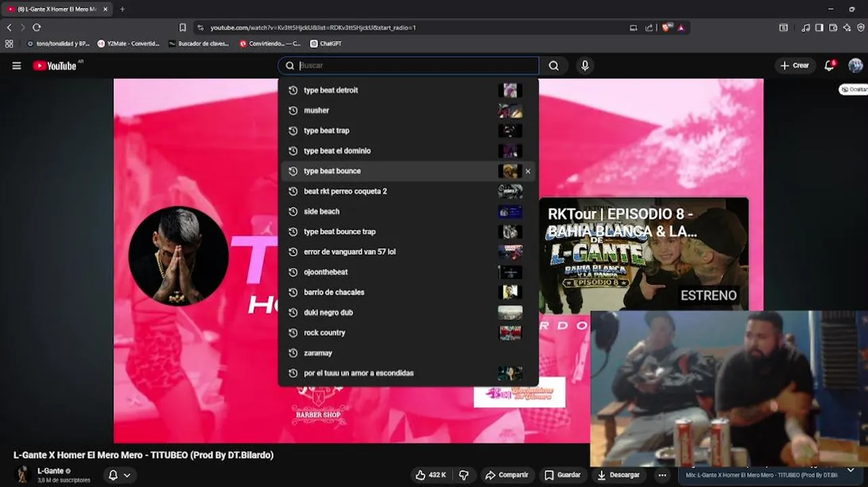Viewport: 868px width, 487px height.
Task: Expand the Mix playlist panel chevron
Action: (851, 471)
